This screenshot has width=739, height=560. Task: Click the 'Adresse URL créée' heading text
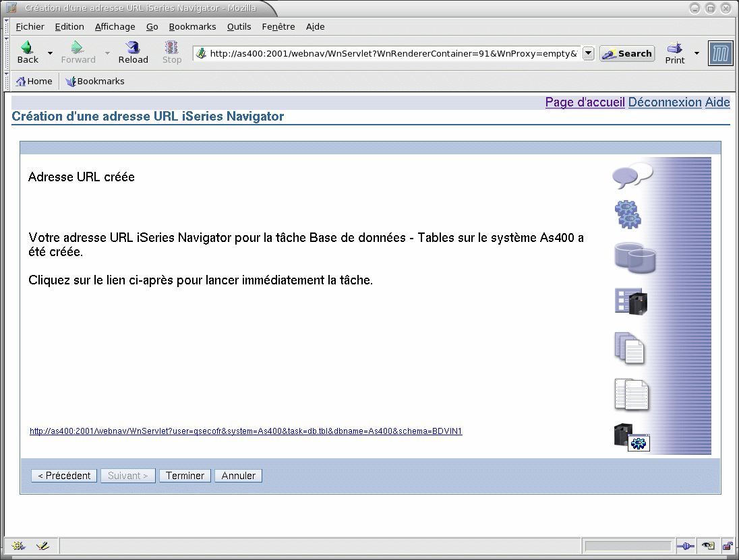[x=82, y=177]
